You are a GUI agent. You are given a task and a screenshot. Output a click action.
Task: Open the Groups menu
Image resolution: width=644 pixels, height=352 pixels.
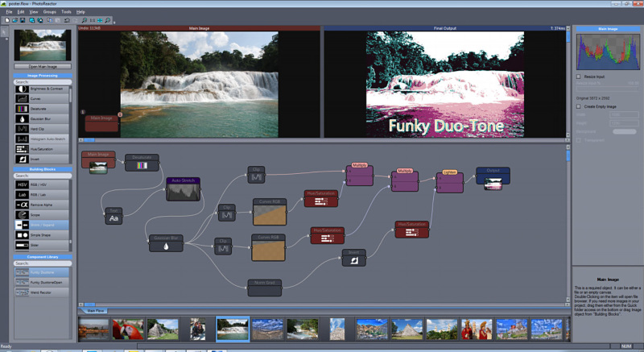(x=49, y=12)
